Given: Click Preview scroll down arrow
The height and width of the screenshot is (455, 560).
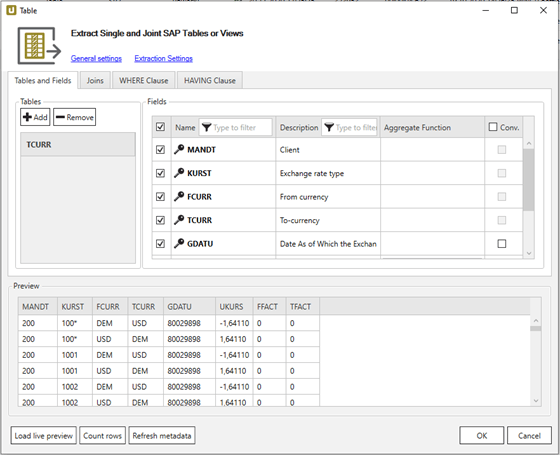Looking at the screenshot, I should 536,401.
